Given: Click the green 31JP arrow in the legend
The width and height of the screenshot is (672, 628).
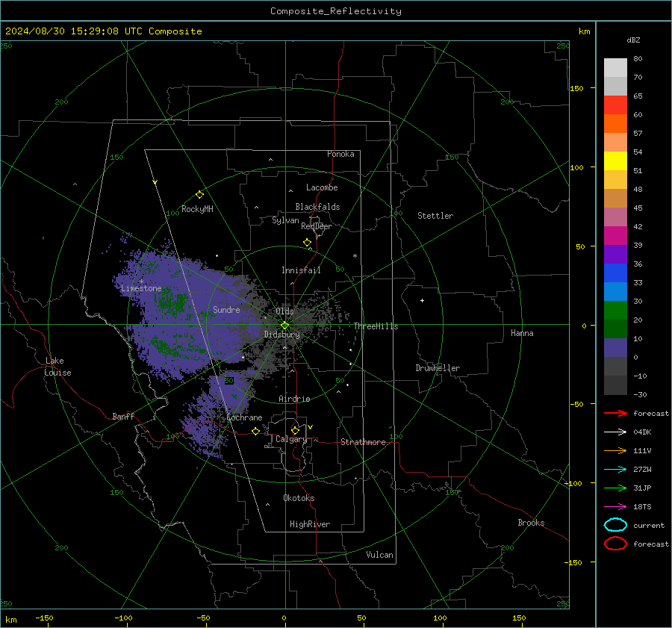Looking at the screenshot, I should click(x=615, y=488).
